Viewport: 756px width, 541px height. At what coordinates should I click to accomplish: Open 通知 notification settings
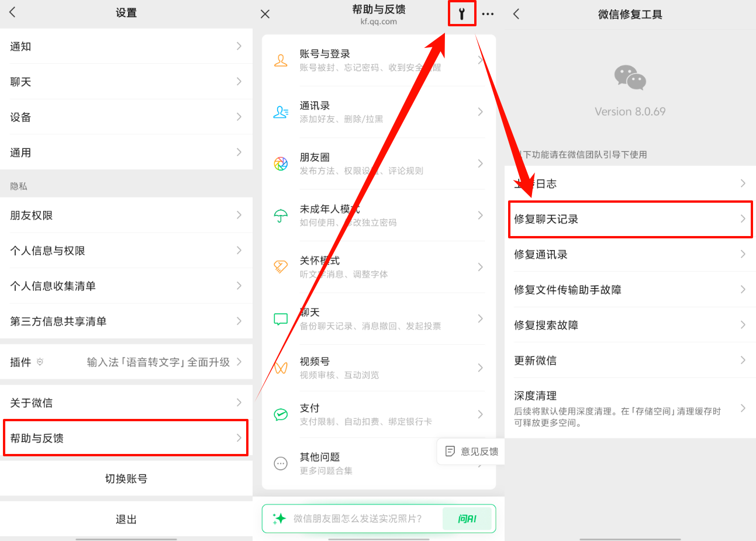coord(126,46)
